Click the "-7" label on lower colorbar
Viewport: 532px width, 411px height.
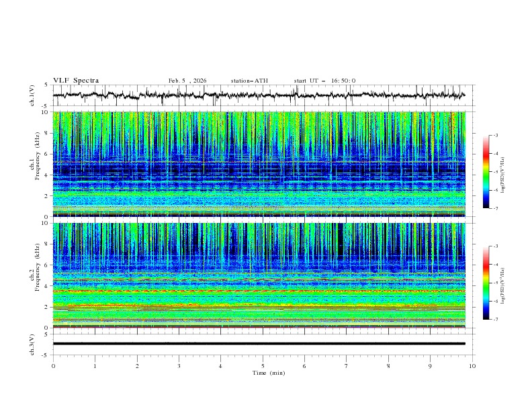click(x=495, y=320)
